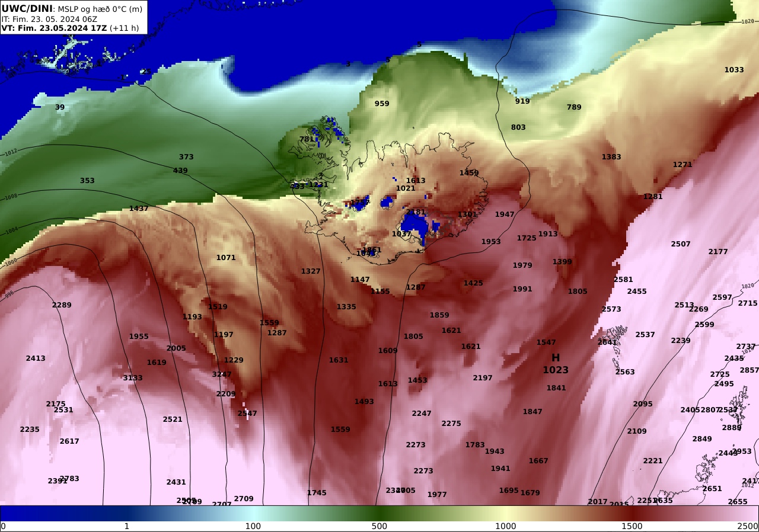This screenshot has height=532, width=759.
Task: Click the 1859 height label
Action: point(439,315)
